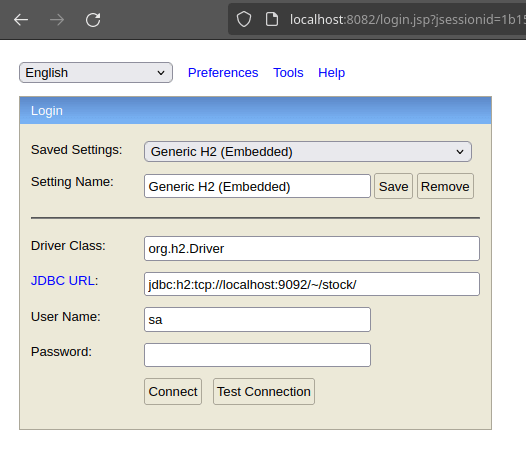Click the Save button

(x=393, y=186)
